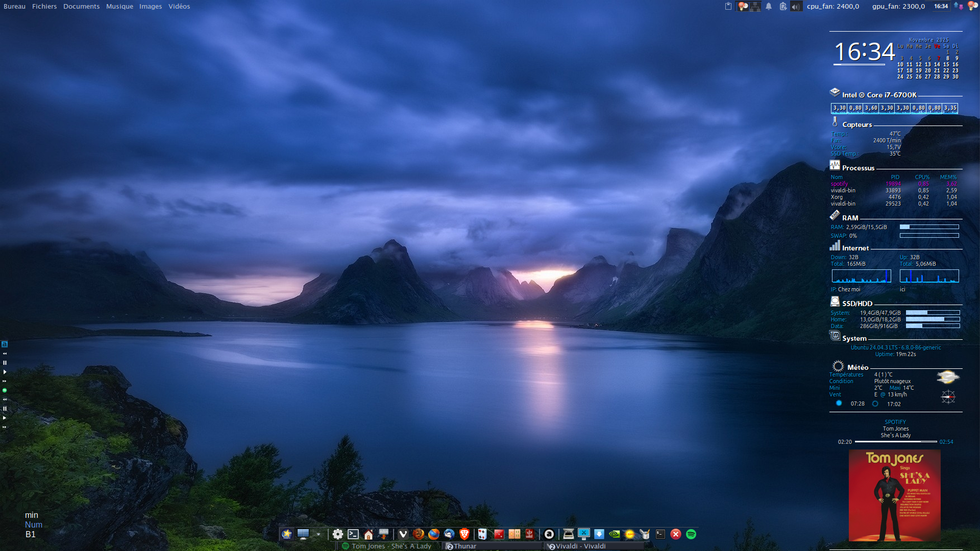Click the red X icon in the dock
Screen dimensions: 980x551
point(676,534)
